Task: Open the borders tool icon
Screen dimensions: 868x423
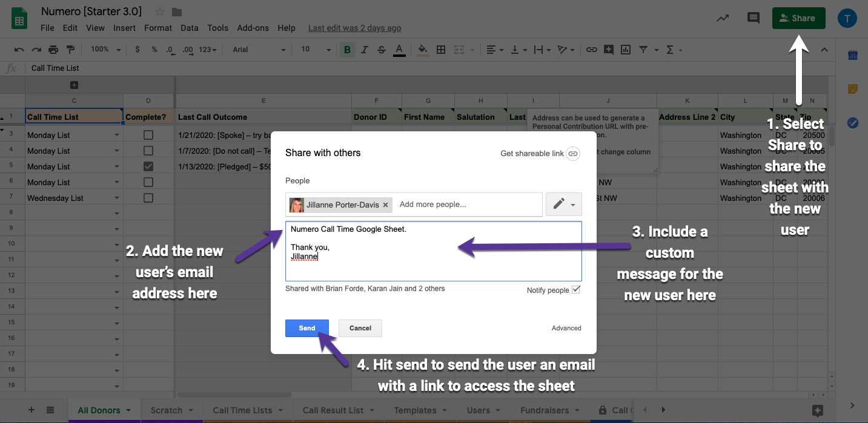Action: tap(441, 50)
